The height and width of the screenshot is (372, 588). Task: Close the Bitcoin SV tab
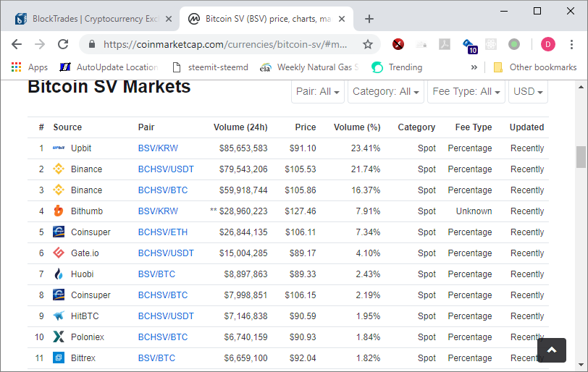342,19
